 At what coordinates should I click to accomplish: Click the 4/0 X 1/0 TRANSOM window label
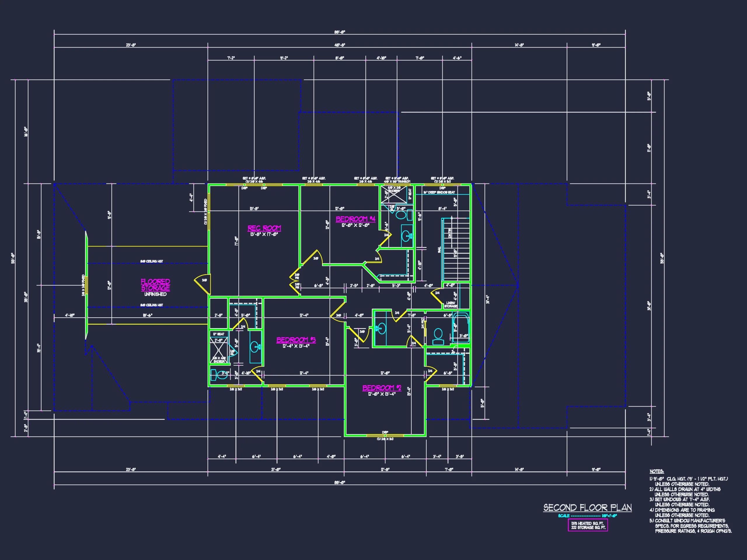(x=397, y=182)
